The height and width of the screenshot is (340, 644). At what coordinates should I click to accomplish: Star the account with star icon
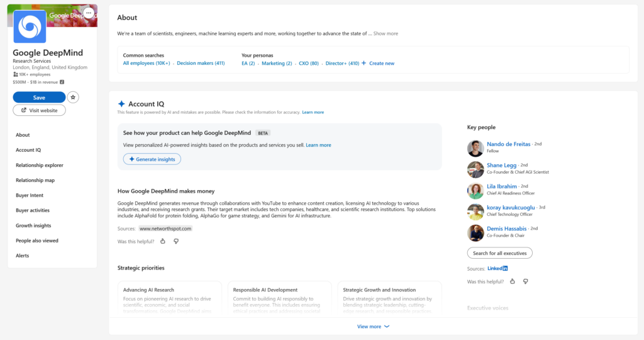coord(73,98)
